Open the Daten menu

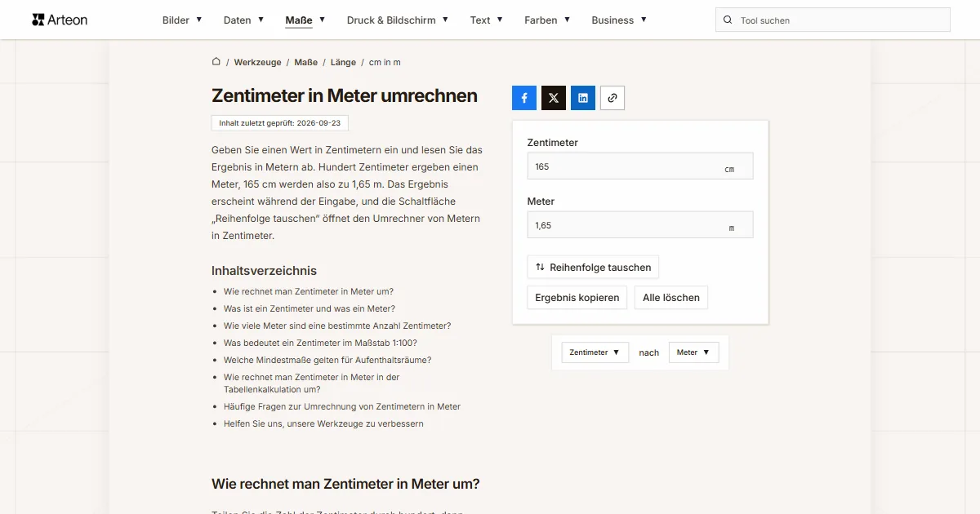(x=243, y=20)
